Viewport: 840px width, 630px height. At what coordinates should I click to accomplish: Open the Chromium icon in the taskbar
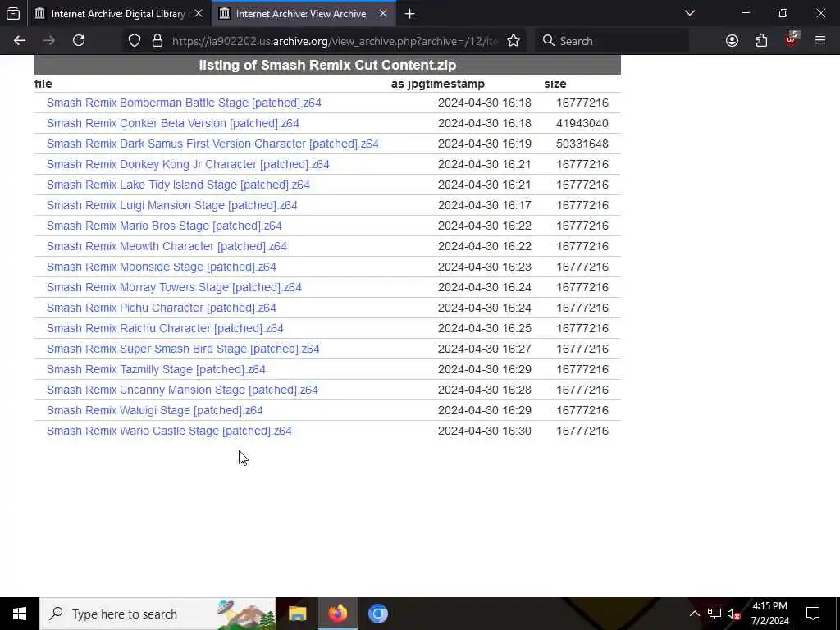(x=377, y=614)
